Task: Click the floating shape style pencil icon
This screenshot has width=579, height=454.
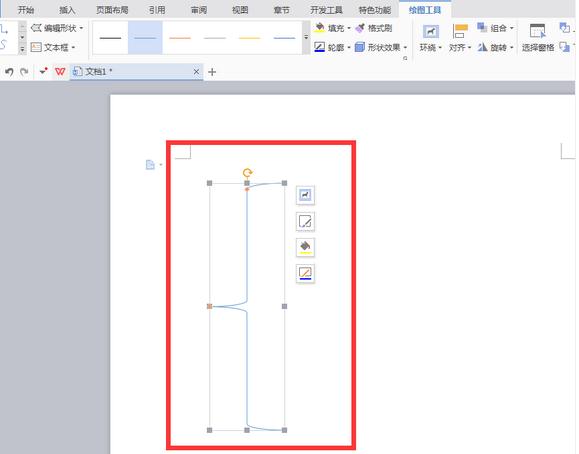Action: (x=305, y=221)
